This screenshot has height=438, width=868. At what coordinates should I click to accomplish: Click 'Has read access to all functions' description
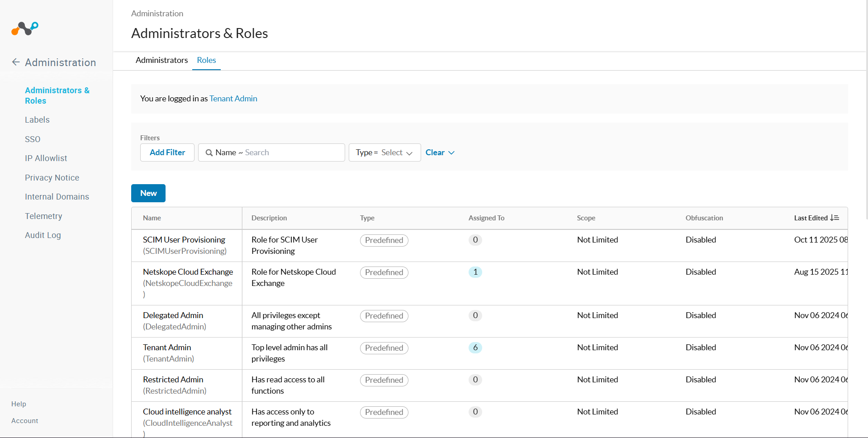point(288,385)
